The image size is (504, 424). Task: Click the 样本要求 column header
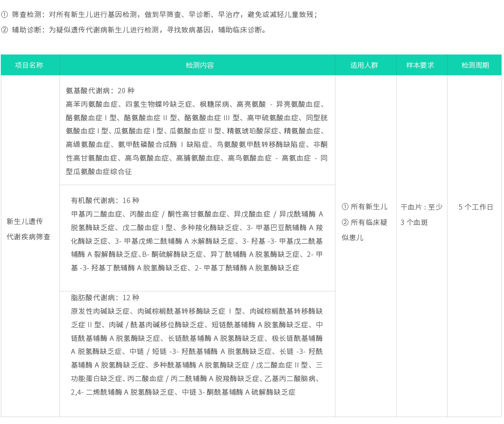[x=421, y=64]
